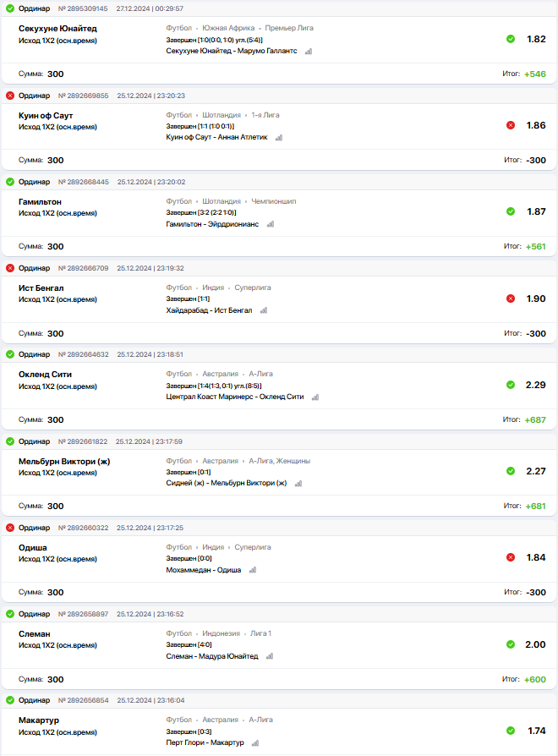Image resolution: width=558 pixels, height=756 pixels.
Task: Open stats icon for Секухуне Юнайтед - Марумо Галлантс
Action: click(x=309, y=51)
